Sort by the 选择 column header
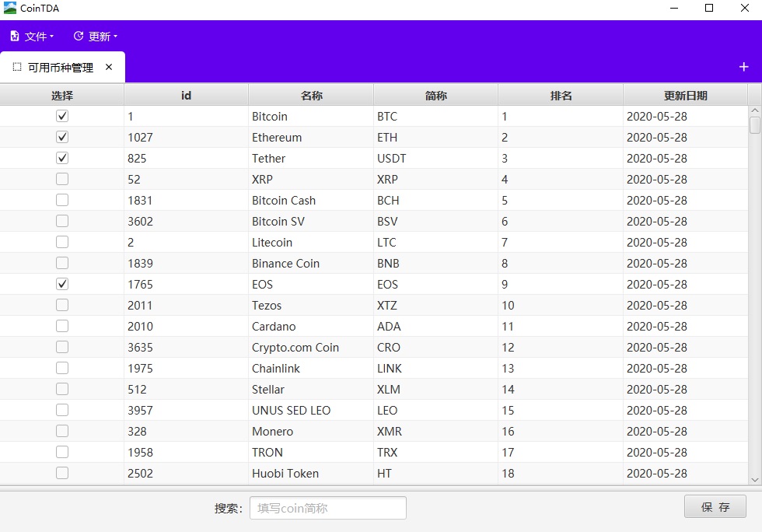 [x=61, y=95]
